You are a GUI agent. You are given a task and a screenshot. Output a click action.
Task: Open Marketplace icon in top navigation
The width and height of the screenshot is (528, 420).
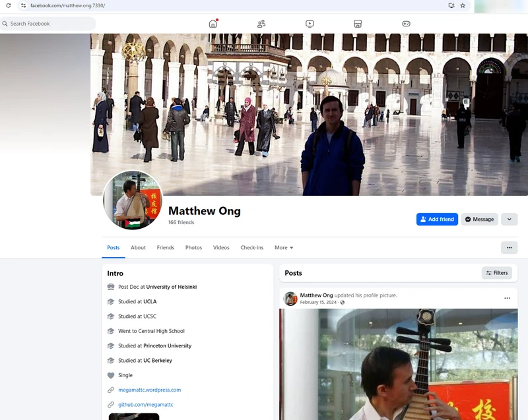pyautogui.click(x=358, y=24)
